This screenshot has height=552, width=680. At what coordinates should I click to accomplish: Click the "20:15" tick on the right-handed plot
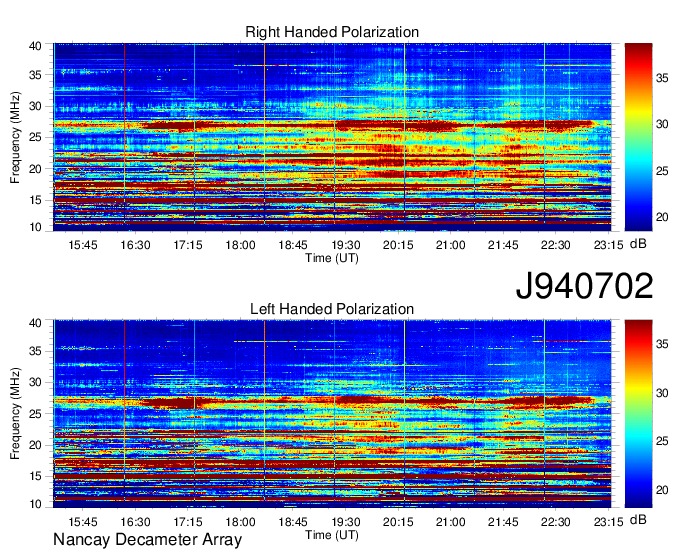[398, 245]
